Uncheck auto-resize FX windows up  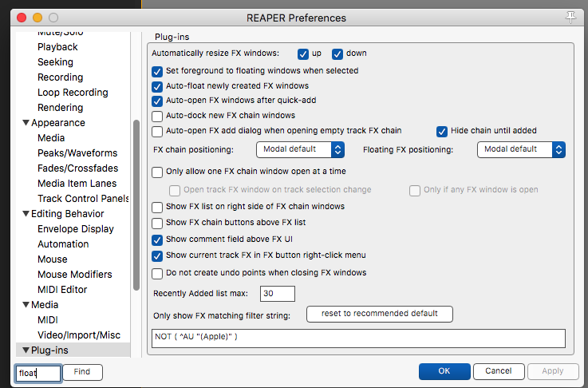pyautogui.click(x=303, y=54)
